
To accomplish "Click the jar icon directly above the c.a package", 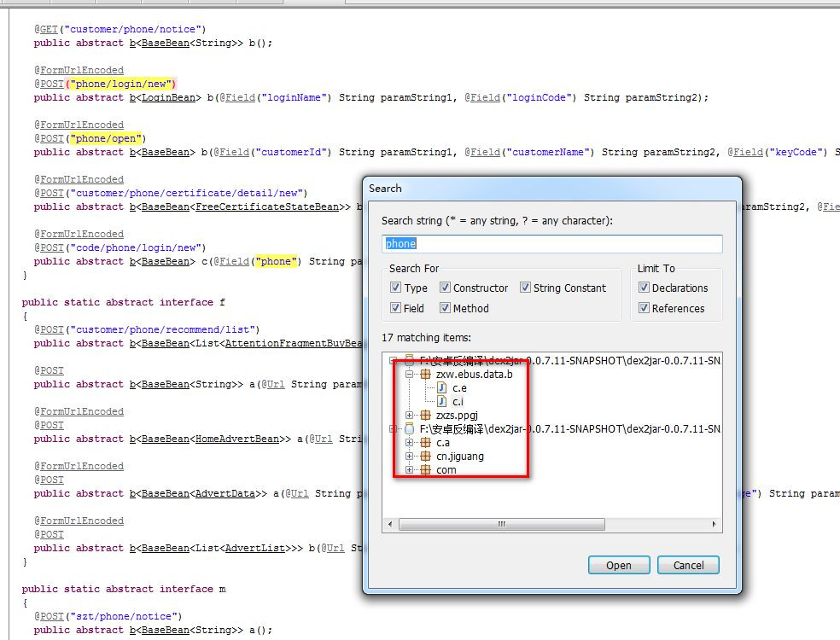I will click(409, 429).
